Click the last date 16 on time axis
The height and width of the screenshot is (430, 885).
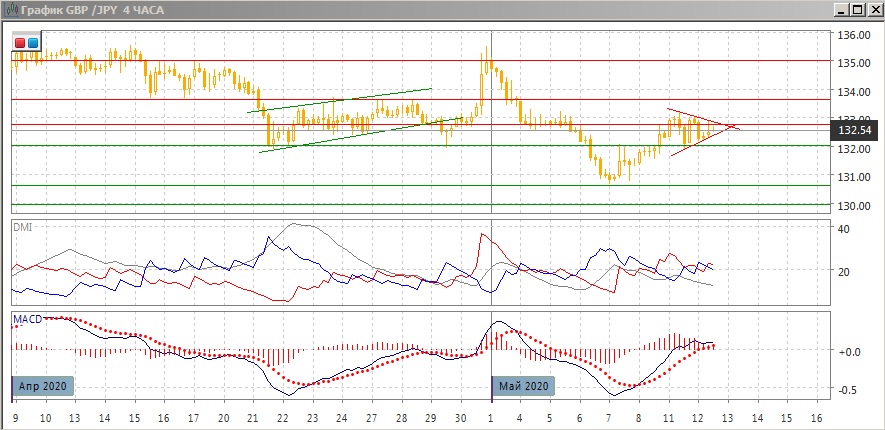[x=817, y=418]
